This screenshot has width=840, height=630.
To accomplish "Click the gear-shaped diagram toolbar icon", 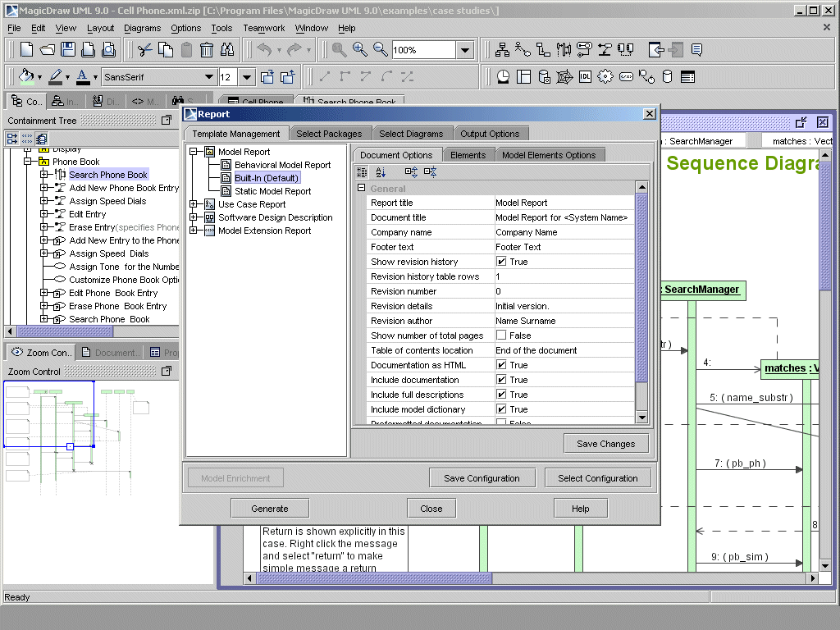I will (605, 77).
